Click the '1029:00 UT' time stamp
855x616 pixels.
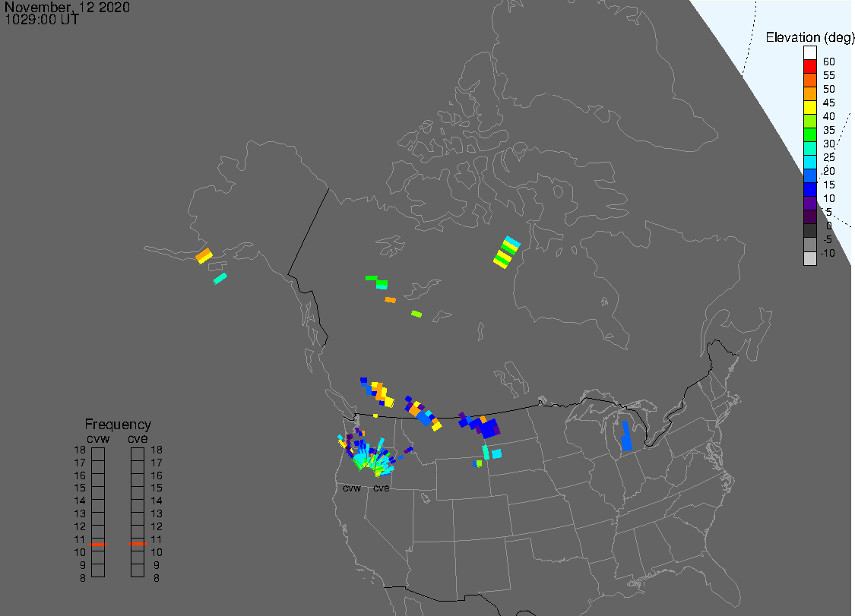[42, 20]
